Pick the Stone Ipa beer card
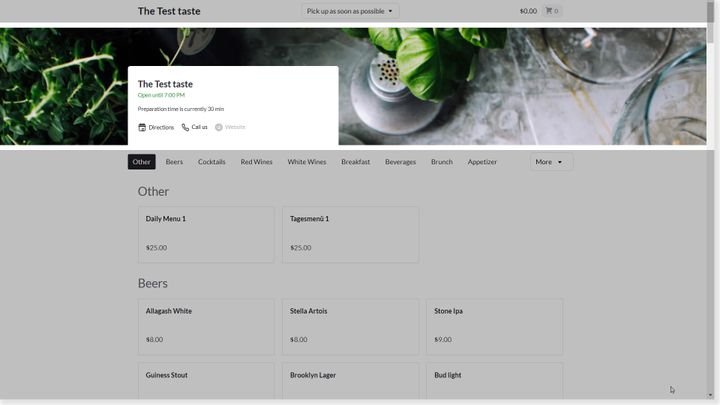 pos(495,327)
